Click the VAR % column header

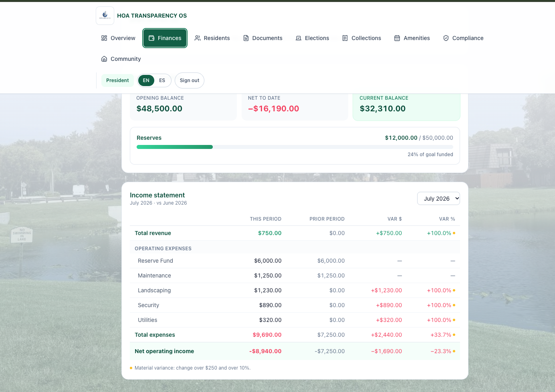(x=447, y=219)
